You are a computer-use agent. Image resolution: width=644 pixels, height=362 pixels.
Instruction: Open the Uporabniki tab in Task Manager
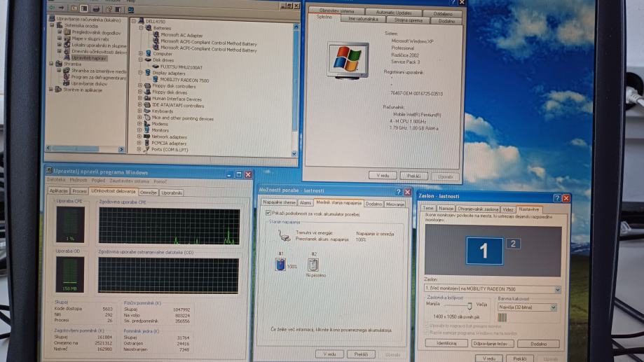(x=172, y=193)
